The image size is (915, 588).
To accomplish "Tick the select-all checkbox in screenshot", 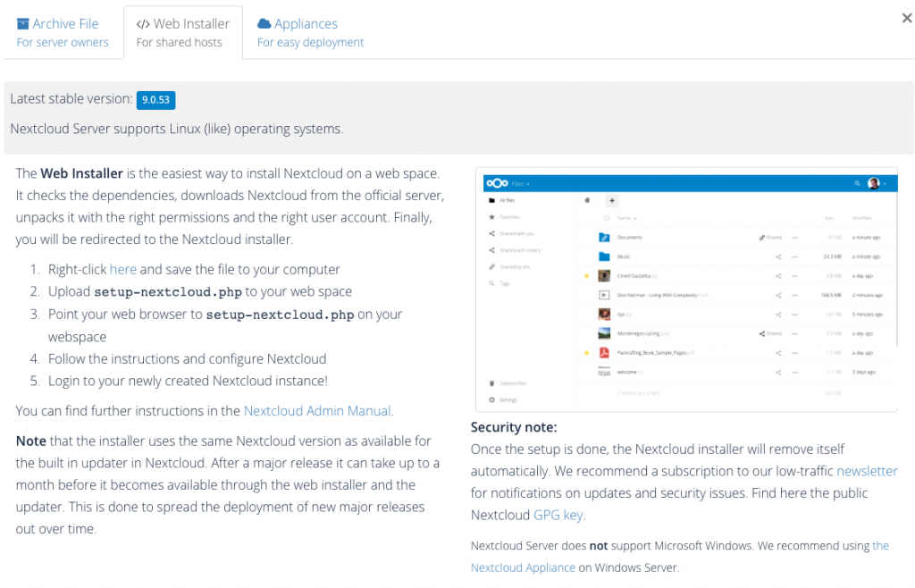I will pyautogui.click(x=607, y=218).
